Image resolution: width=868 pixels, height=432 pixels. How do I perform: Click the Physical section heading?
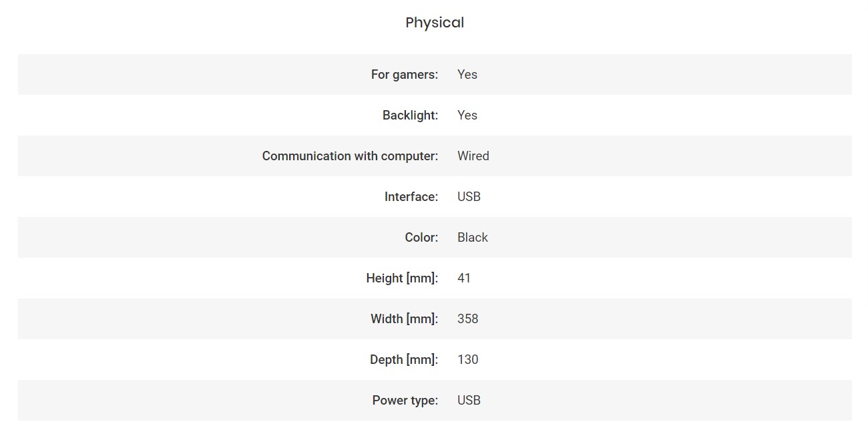pos(435,23)
